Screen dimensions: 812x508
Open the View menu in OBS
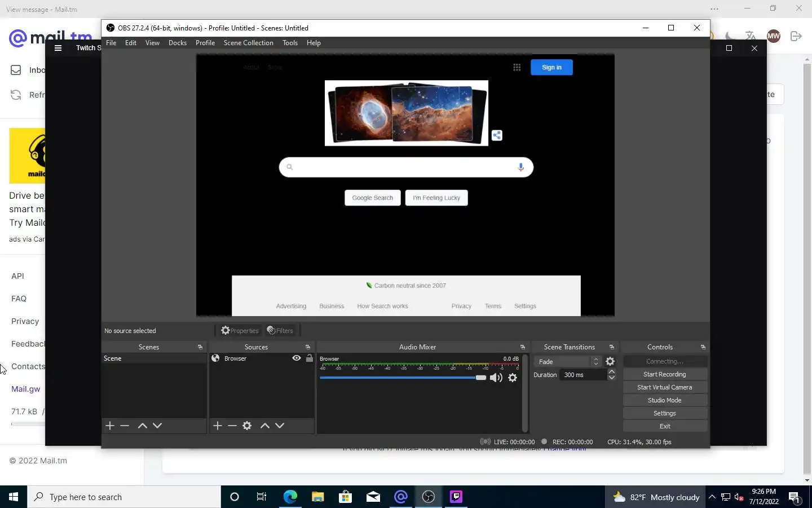152,43
